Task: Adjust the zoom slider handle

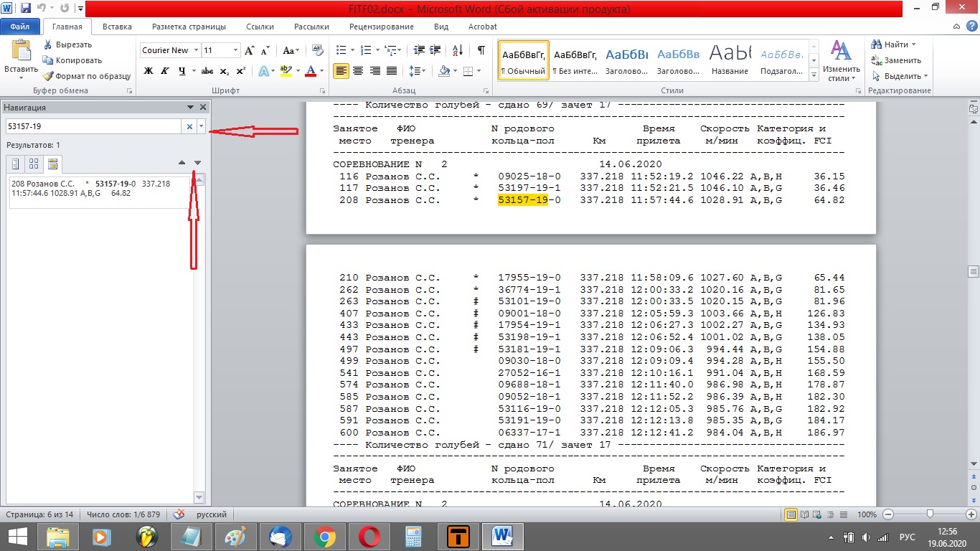Action: tap(930, 514)
